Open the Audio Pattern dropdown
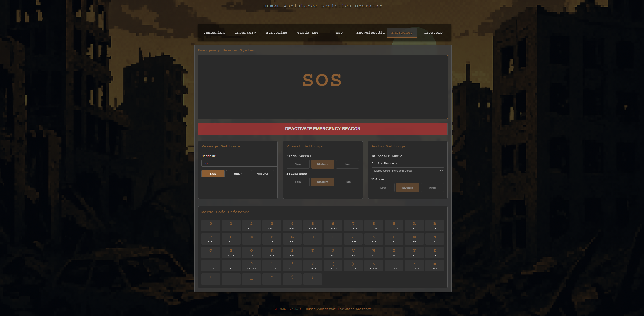The height and width of the screenshot is (316, 644). click(x=408, y=171)
